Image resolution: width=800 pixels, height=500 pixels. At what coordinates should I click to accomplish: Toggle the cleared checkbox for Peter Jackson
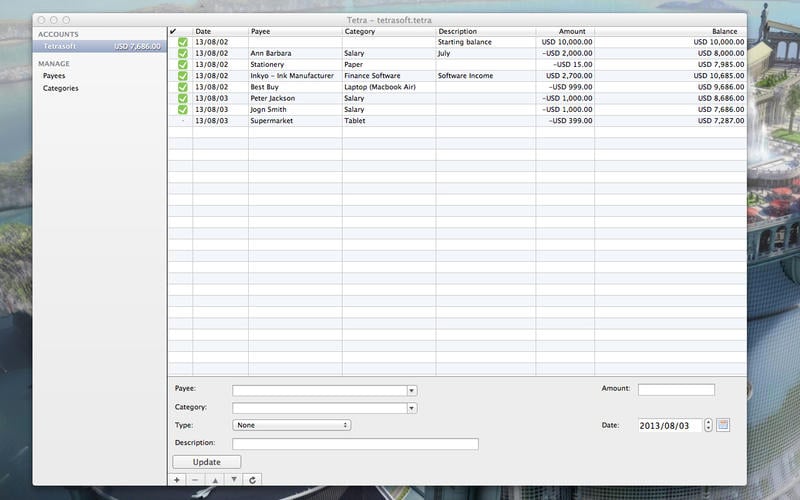coord(183,98)
